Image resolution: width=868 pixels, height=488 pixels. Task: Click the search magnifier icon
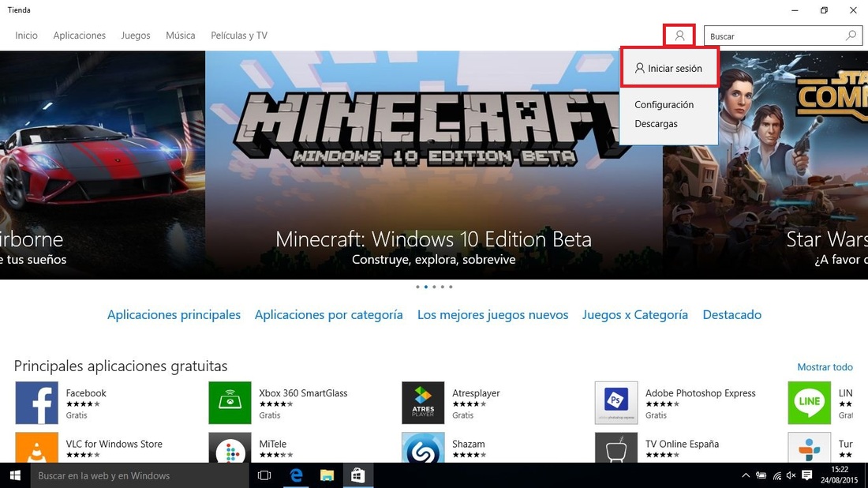851,36
